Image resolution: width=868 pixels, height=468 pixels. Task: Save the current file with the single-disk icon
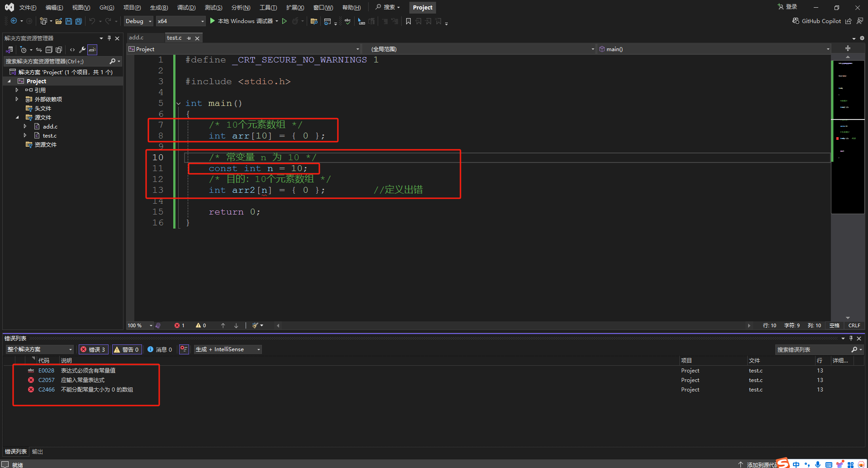click(x=69, y=21)
